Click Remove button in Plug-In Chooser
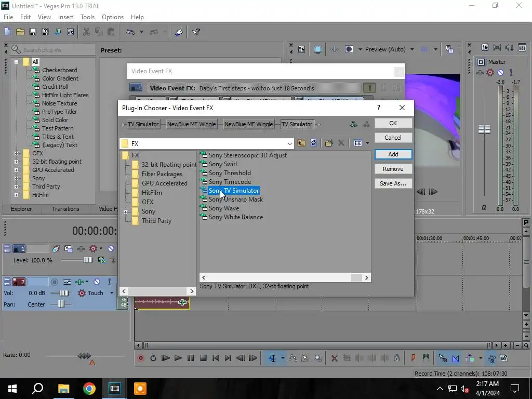 [x=393, y=169]
